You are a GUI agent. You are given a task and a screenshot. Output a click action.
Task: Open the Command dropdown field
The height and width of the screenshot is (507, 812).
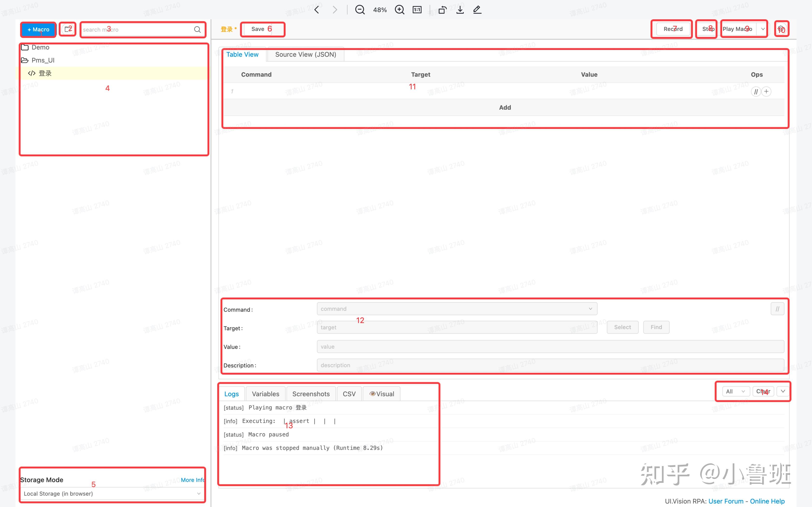pyautogui.click(x=457, y=309)
